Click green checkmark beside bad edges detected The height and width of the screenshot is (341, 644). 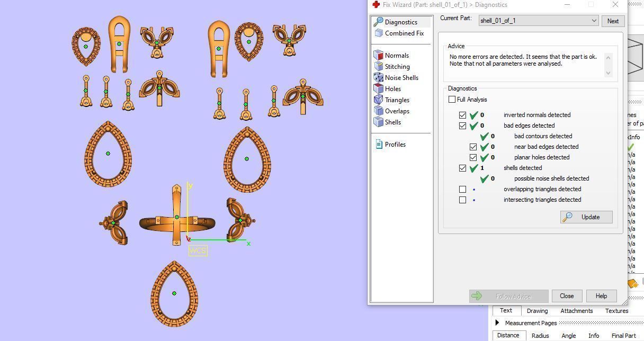coord(474,125)
